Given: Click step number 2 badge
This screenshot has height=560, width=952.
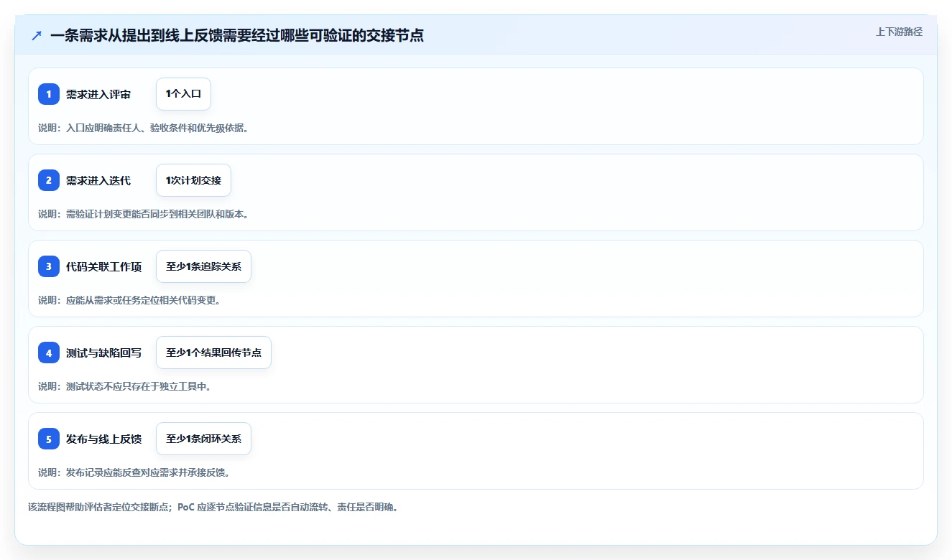Looking at the screenshot, I should [x=49, y=180].
